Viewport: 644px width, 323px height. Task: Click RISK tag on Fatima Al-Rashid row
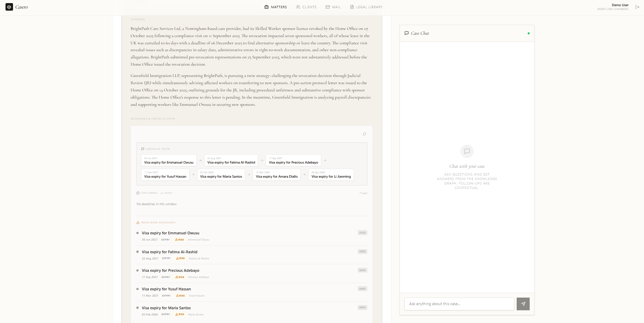pos(181,258)
